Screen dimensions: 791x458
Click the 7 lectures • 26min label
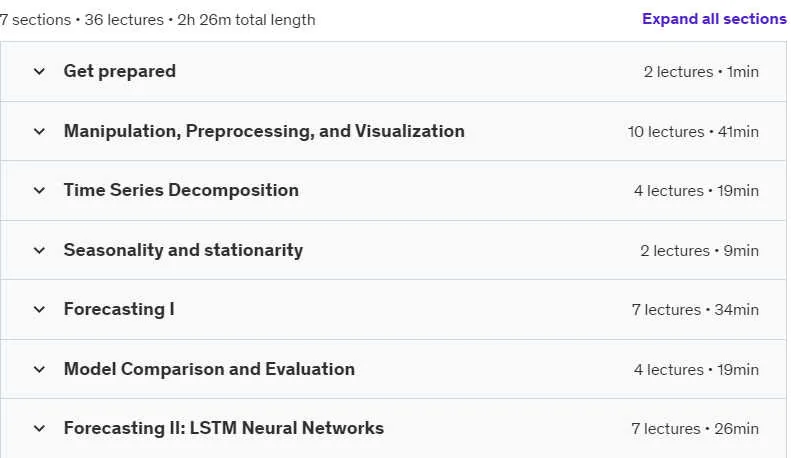click(x=695, y=429)
